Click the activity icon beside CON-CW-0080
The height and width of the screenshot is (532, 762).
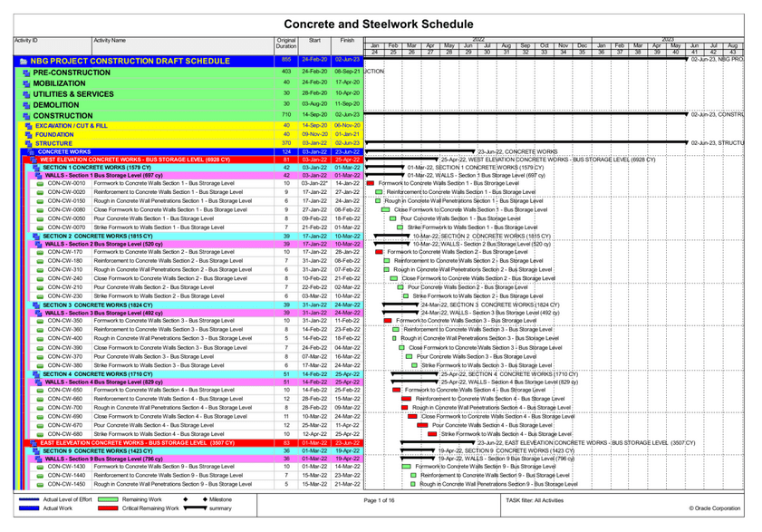41,210
